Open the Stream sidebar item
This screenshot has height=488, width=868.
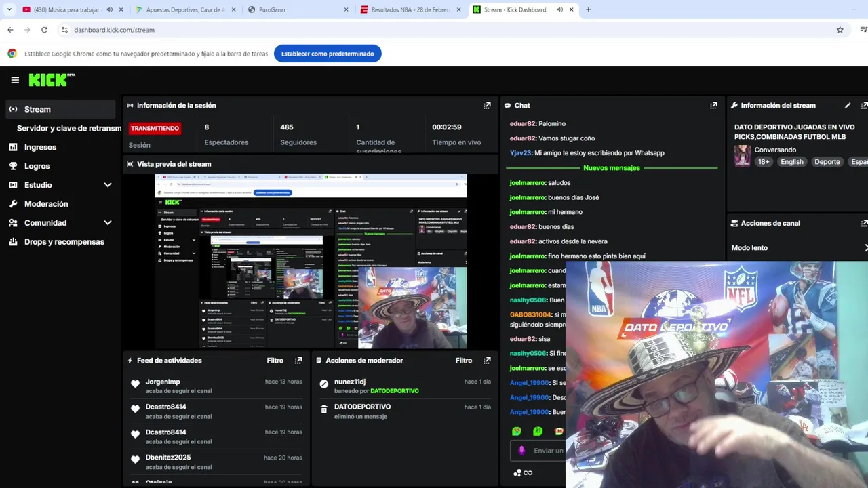(x=60, y=109)
